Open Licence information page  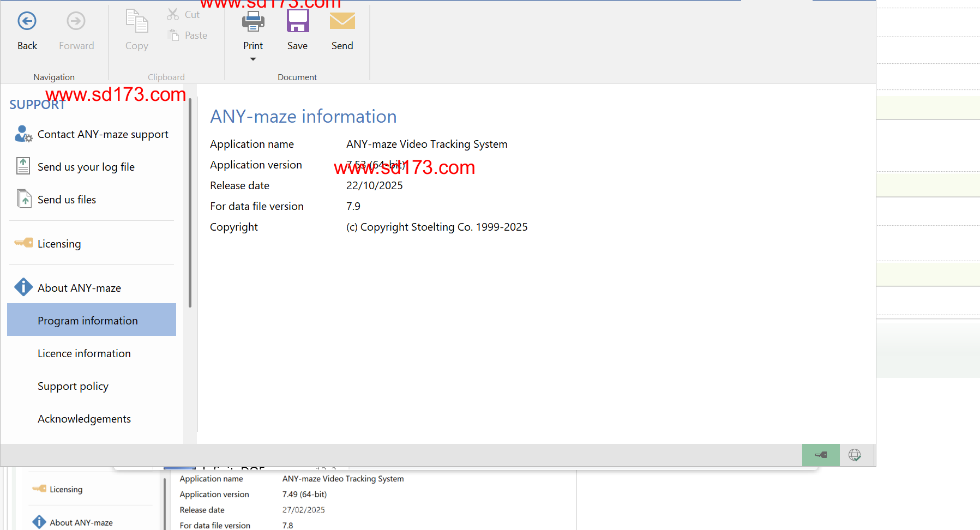[84, 353]
